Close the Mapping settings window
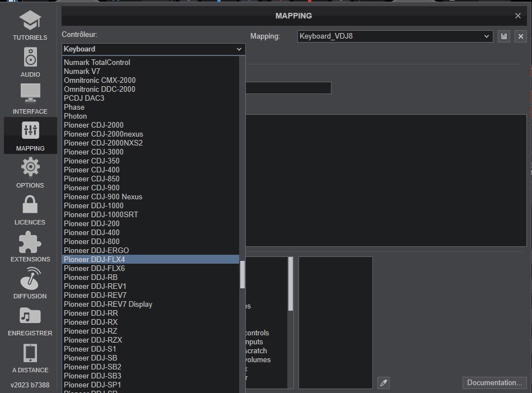Viewport: 532px width, 393px height. coord(518,16)
